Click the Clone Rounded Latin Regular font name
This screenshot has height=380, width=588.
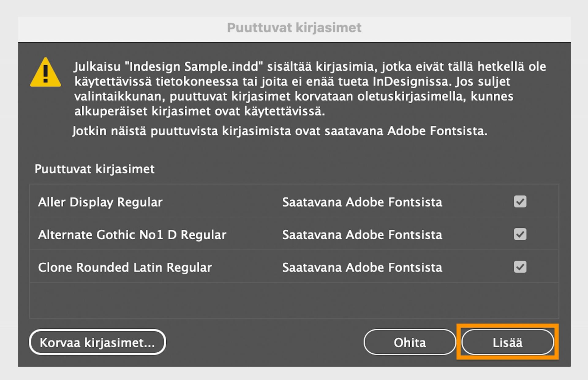click(x=125, y=267)
